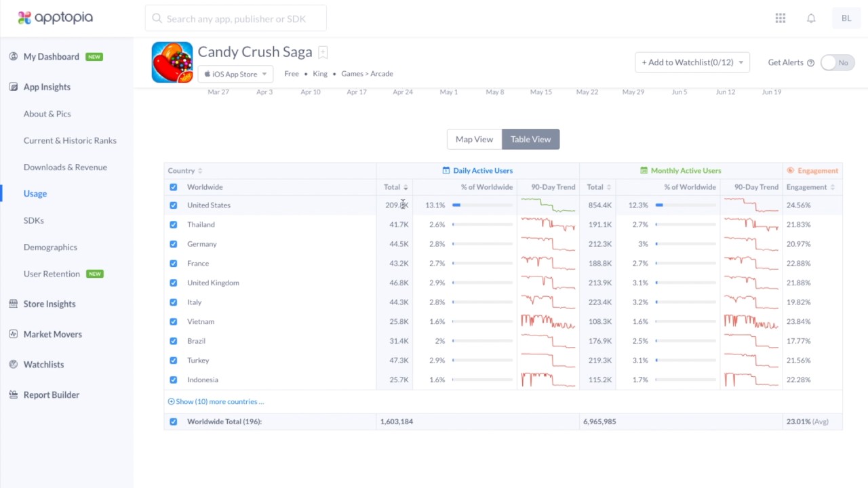Uncheck the Worldwide Total checkbox
Screen dimensions: 868x488
[174, 422]
